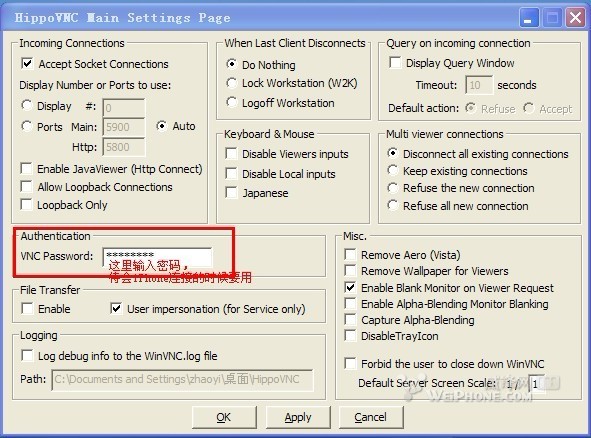
Task: Check Disable Local inputs
Action: (x=231, y=173)
